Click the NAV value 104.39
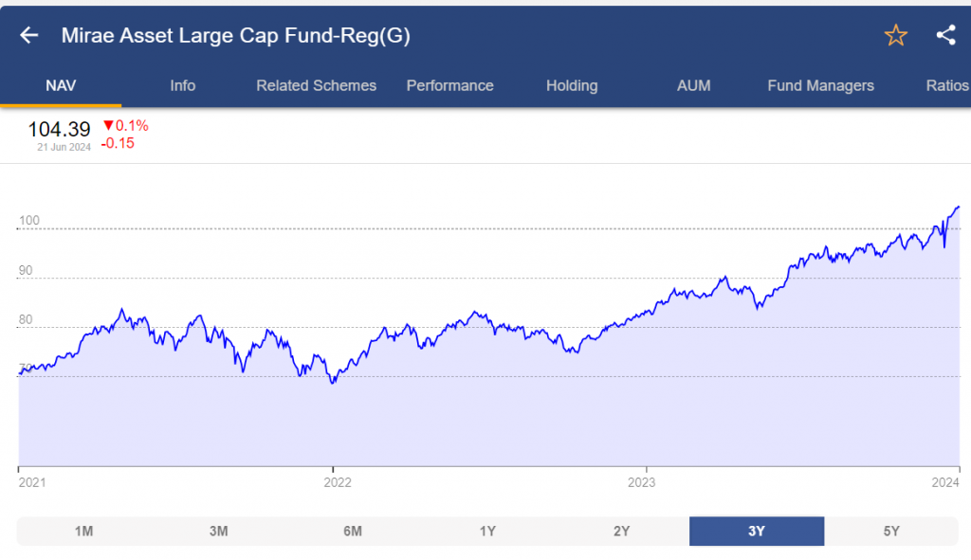The height and width of the screenshot is (560, 971). 60,129
